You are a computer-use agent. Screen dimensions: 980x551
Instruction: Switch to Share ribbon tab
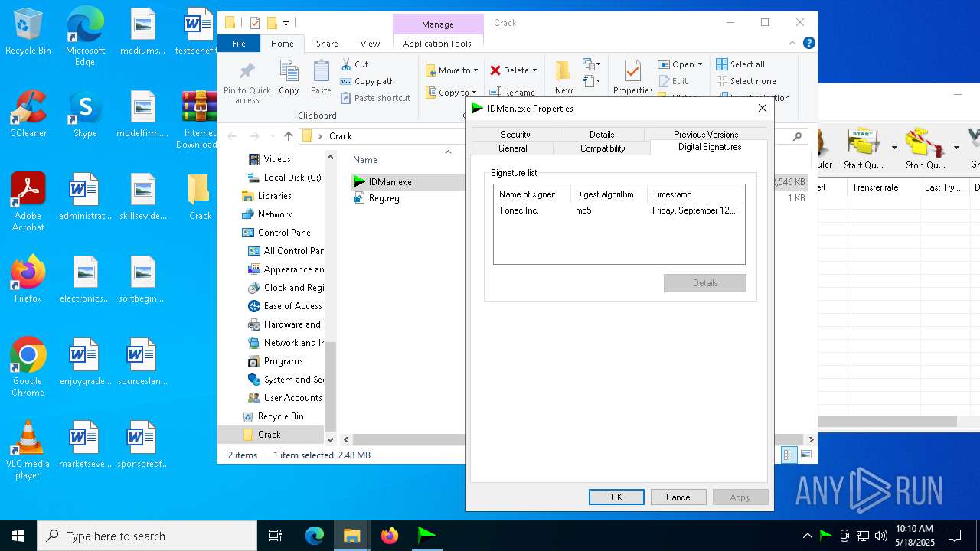[x=327, y=44]
